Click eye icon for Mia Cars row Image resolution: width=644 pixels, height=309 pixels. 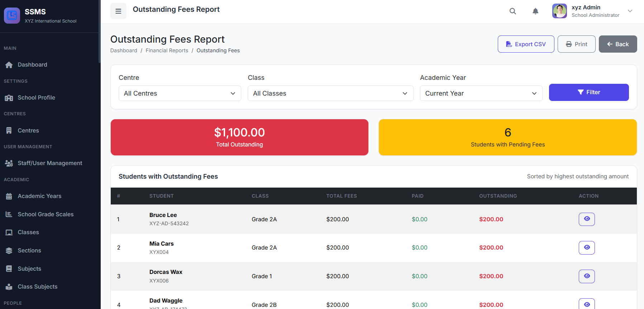(x=587, y=248)
